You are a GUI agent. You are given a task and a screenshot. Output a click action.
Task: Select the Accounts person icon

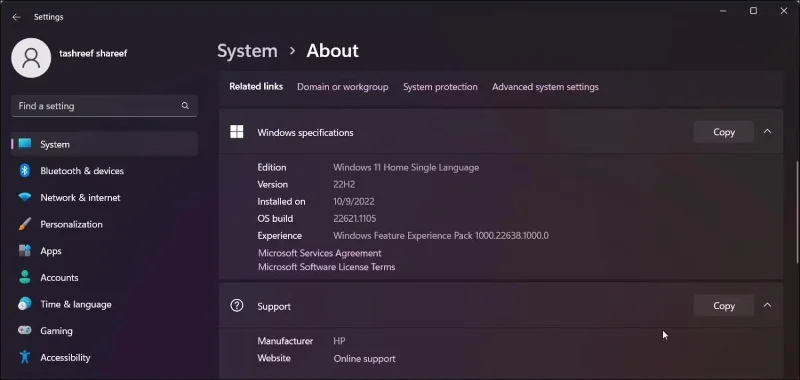pyautogui.click(x=24, y=277)
